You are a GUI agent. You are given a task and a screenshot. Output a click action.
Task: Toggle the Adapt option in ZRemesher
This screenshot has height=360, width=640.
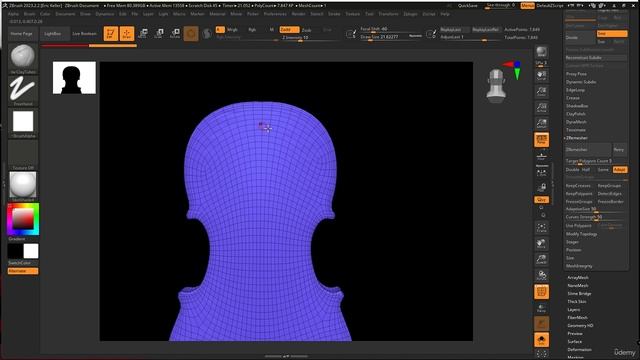pyautogui.click(x=620, y=170)
